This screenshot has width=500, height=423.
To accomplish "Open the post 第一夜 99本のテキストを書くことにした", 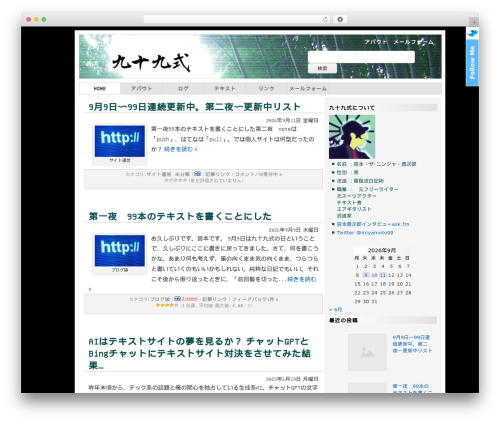I will [x=180, y=217].
